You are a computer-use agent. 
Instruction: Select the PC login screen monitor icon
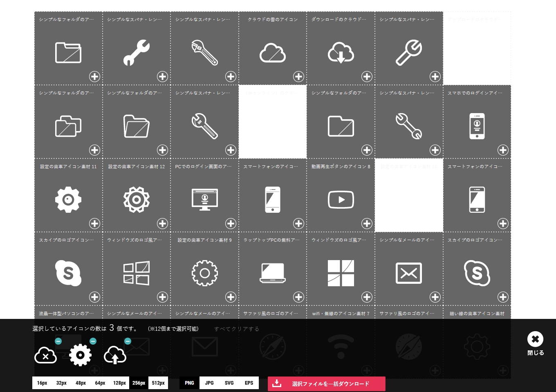205,200
